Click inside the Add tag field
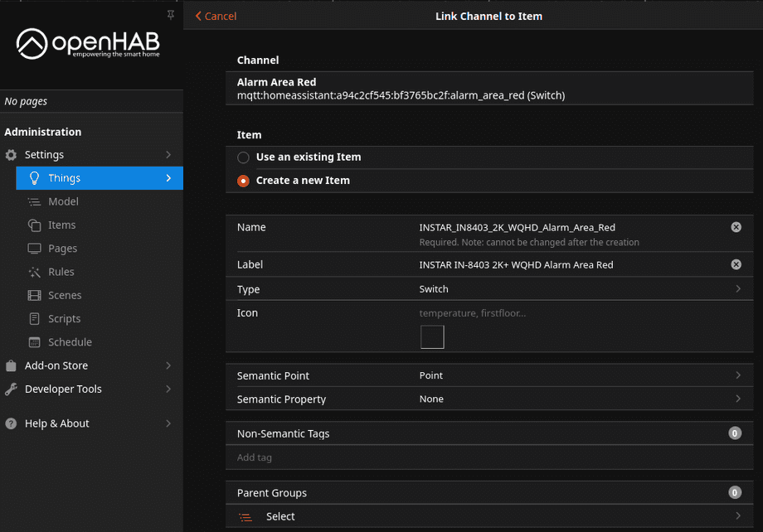 (332, 457)
